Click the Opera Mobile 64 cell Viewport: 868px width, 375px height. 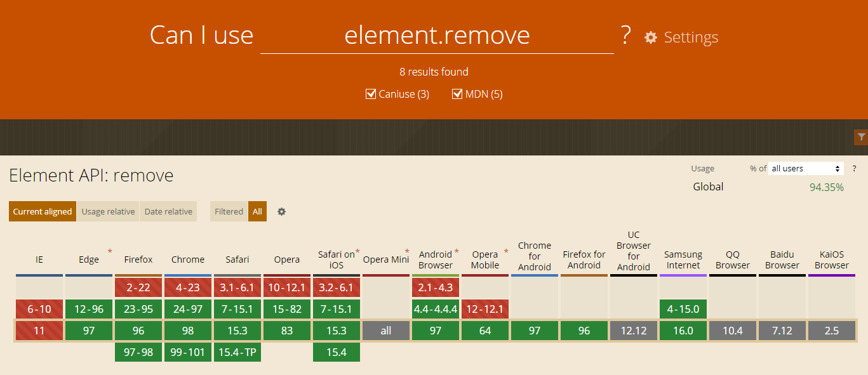pyautogui.click(x=485, y=331)
